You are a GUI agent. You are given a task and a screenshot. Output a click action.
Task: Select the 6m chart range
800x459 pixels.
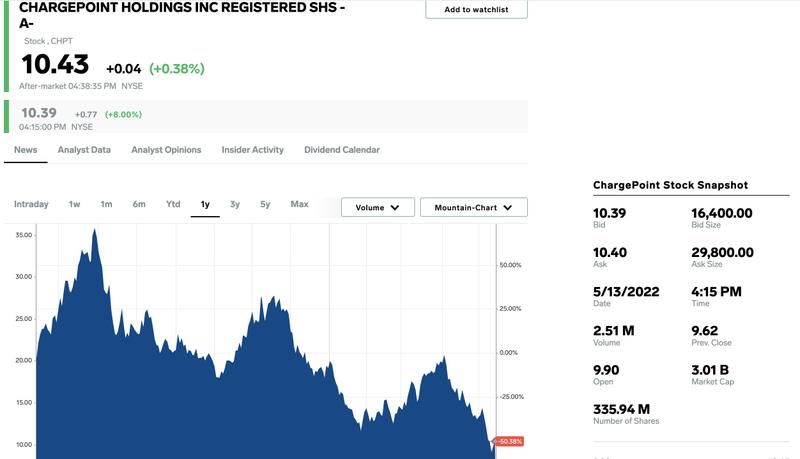point(139,204)
